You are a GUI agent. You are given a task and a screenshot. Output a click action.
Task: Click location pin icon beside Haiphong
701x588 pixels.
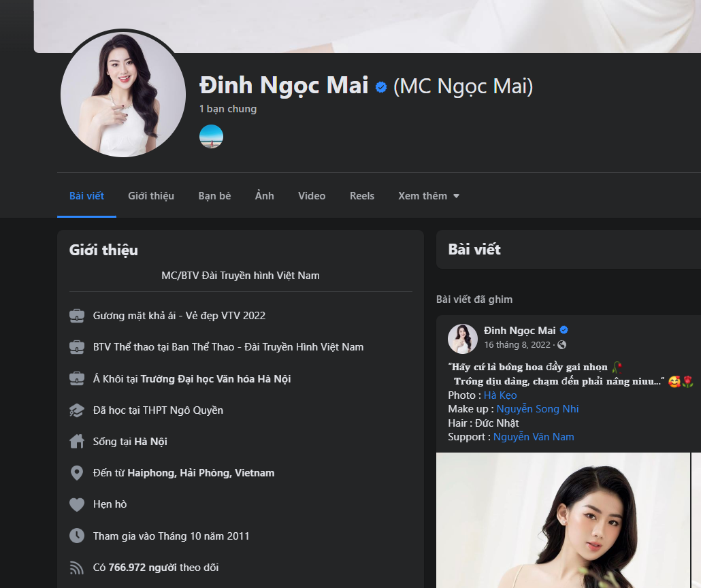click(x=77, y=473)
